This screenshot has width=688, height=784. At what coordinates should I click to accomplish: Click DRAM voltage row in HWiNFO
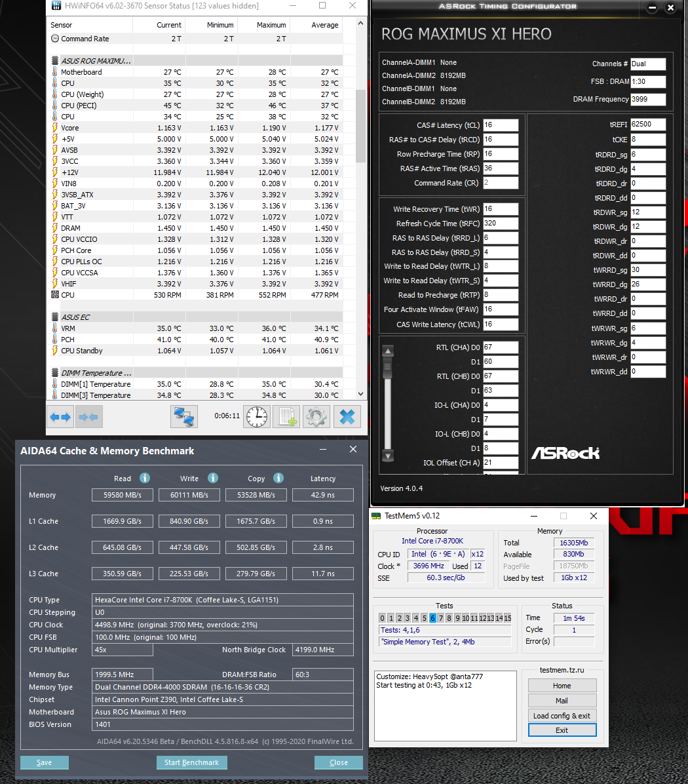click(195, 228)
